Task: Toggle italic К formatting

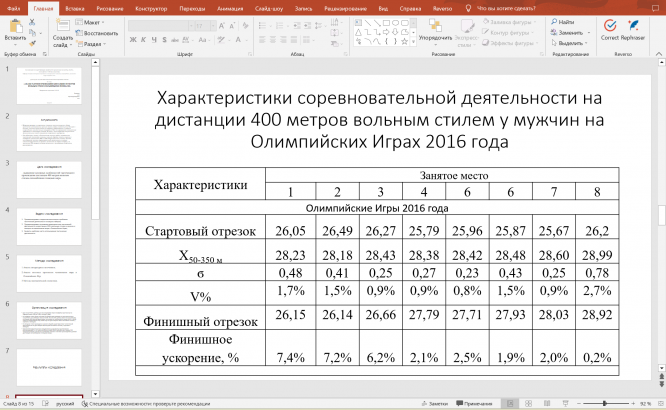Action: coord(144,40)
